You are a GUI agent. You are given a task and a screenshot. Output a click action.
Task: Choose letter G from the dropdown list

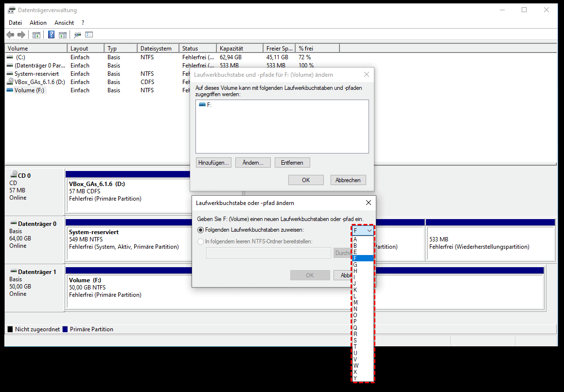click(x=363, y=264)
